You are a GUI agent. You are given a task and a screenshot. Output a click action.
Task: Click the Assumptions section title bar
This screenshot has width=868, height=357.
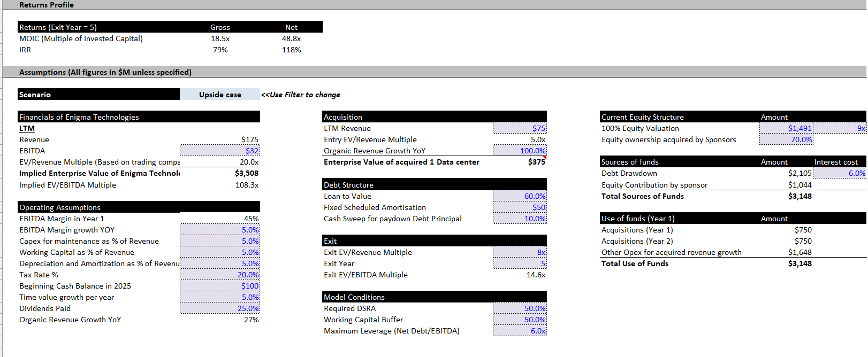434,72
